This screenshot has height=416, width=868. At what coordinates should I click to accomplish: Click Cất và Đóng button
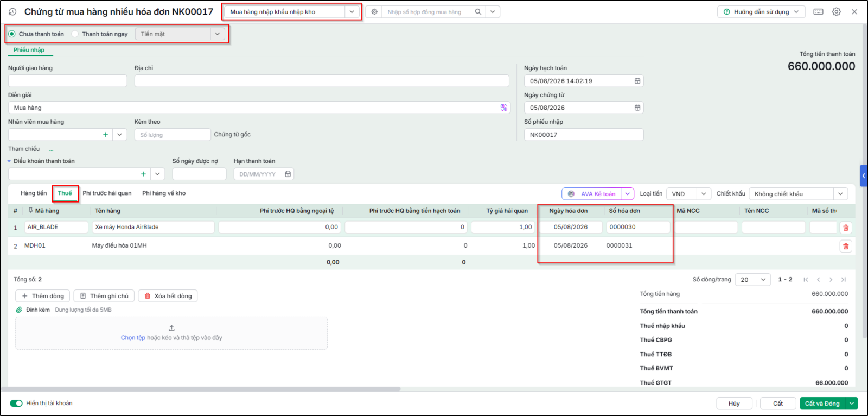click(823, 403)
